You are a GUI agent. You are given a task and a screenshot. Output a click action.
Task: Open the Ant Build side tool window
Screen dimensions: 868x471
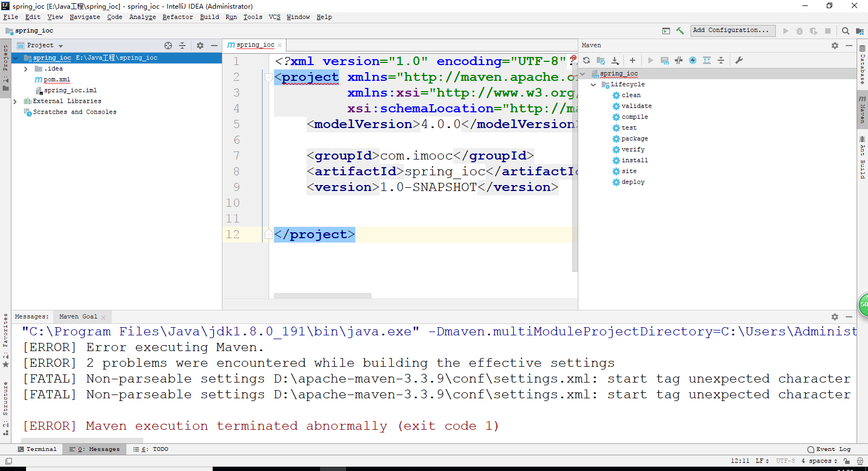coord(862,158)
